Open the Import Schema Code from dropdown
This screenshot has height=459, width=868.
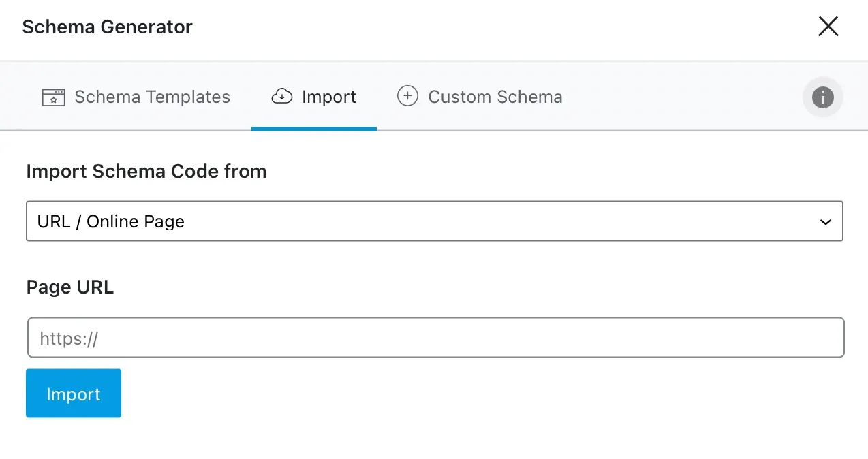pyautogui.click(x=434, y=221)
